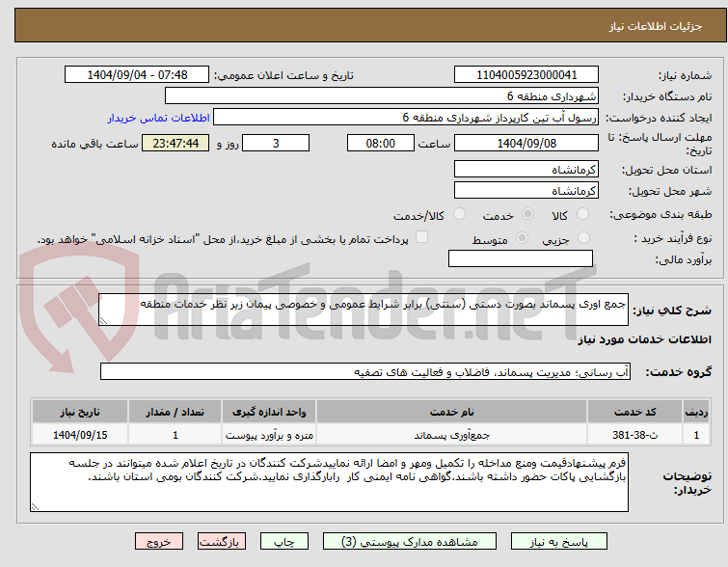This screenshot has width=728, height=567.
Task: Click unit cell متره و برآورد پیوست
Action: pos(269,435)
